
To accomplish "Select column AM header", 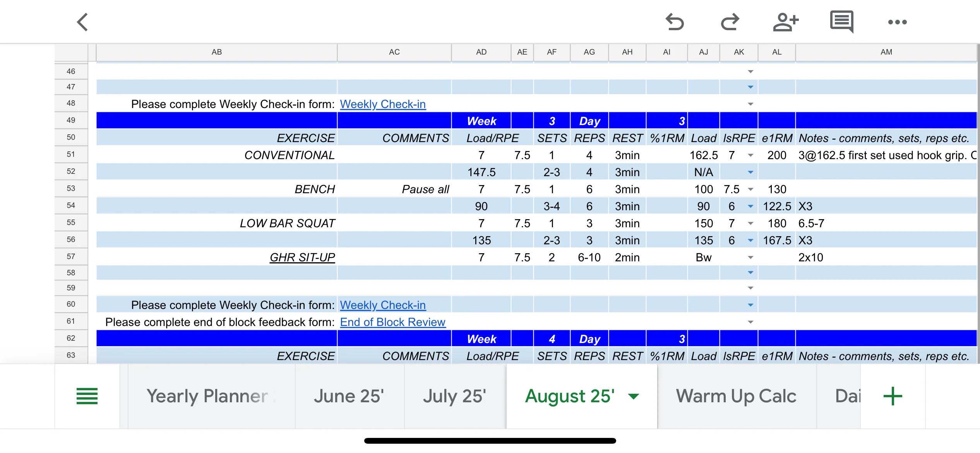I will pos(886,52).
